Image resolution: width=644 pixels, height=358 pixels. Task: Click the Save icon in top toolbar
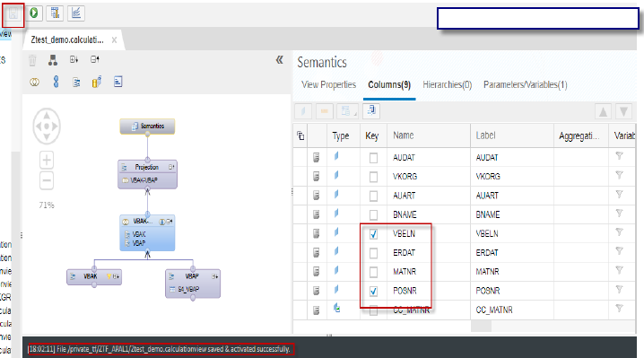(13, 14)
